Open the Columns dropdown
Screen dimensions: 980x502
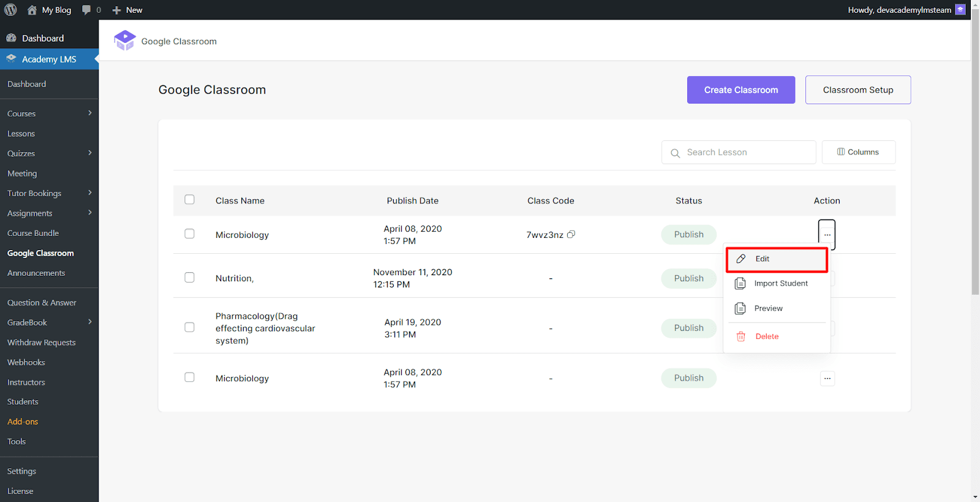[858, 152]
